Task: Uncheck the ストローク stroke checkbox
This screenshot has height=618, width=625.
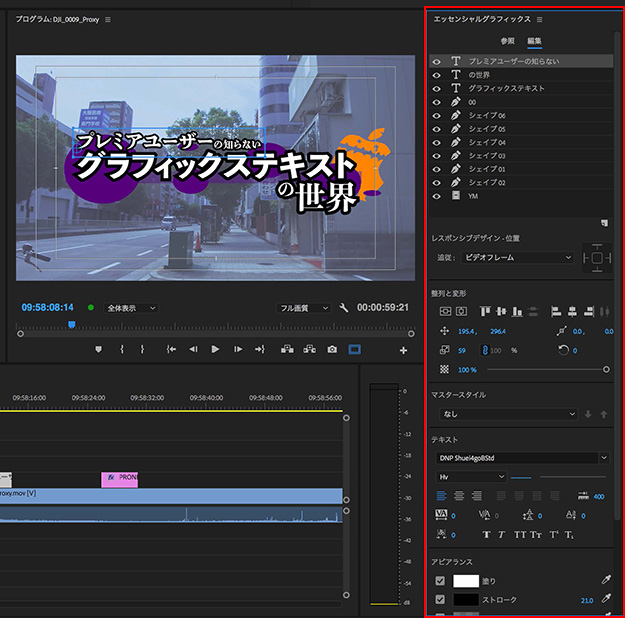Action: pos(440,599)
